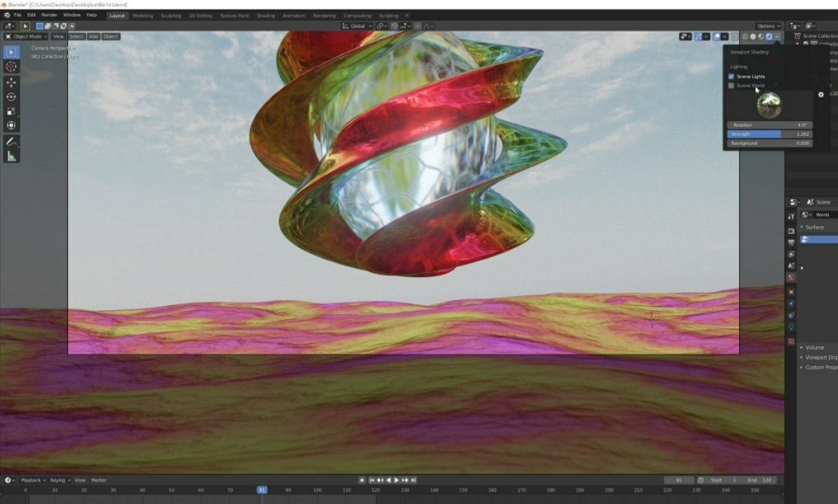Open the Texture properties tab
The height and width of the screenshot is (504, 838).
[791, 341]
